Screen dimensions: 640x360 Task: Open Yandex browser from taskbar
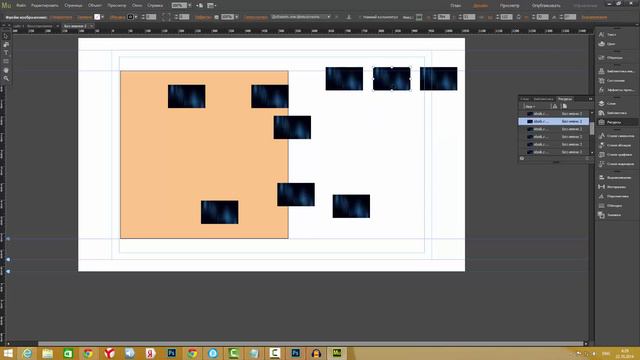(x=109, y=353)
